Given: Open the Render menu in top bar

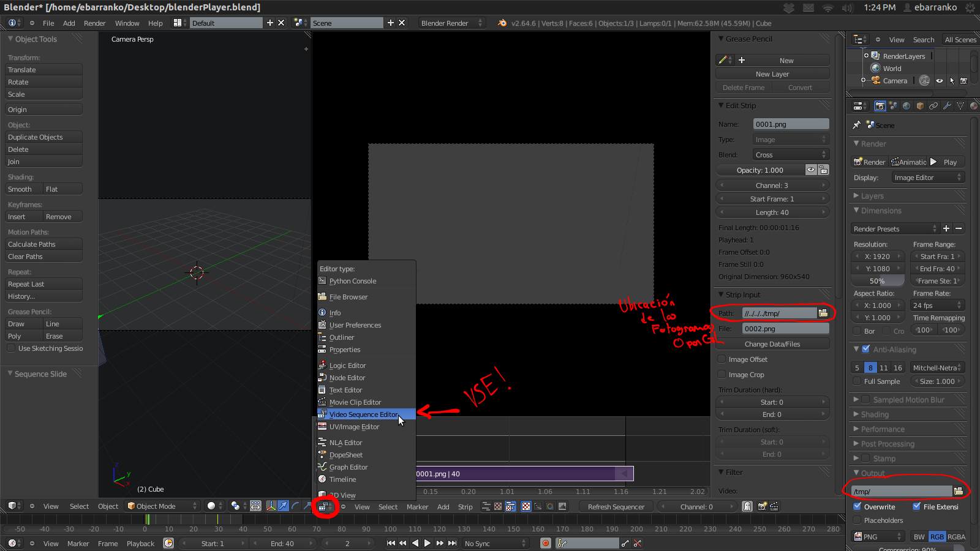Looking at the screenshot, I should click(95, 23).
